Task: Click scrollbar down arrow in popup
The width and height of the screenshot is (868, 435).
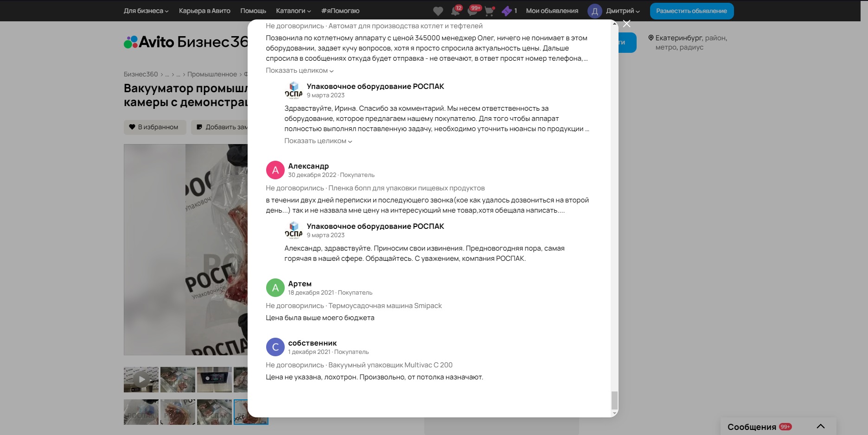Action: pos(614,413)
